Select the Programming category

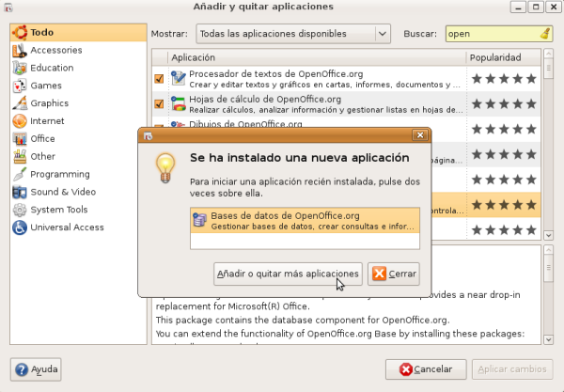click(x=59, y=174)
